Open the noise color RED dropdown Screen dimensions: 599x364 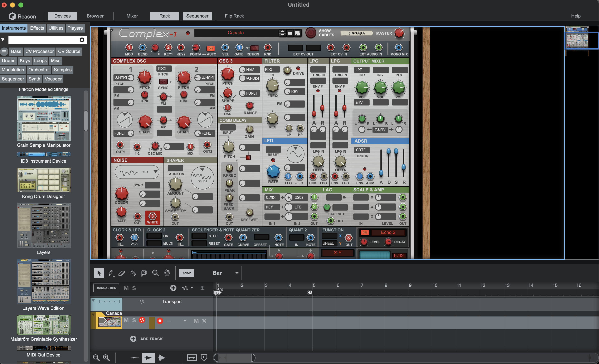coord(137,172)
